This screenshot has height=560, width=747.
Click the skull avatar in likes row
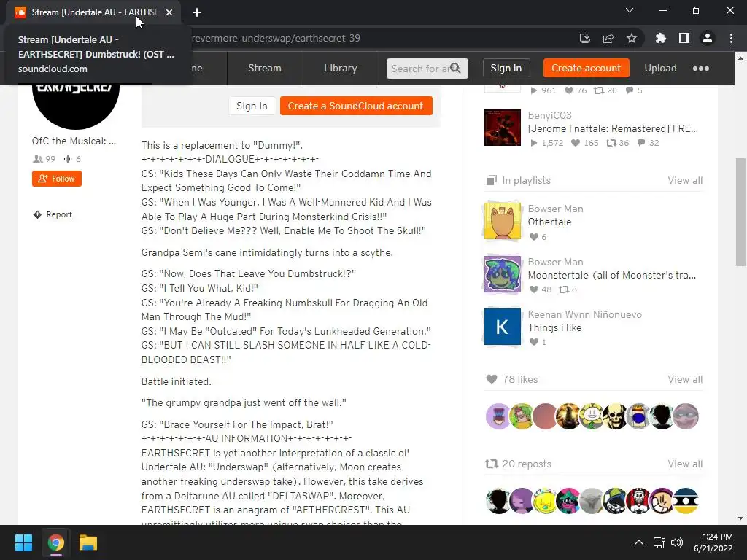pos(615,416)
